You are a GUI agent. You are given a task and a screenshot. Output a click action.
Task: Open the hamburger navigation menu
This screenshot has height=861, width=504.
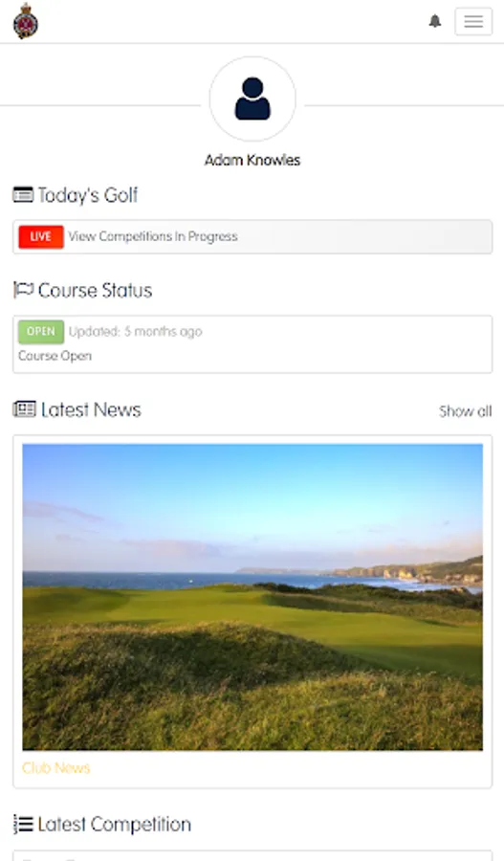coord(473,21)
